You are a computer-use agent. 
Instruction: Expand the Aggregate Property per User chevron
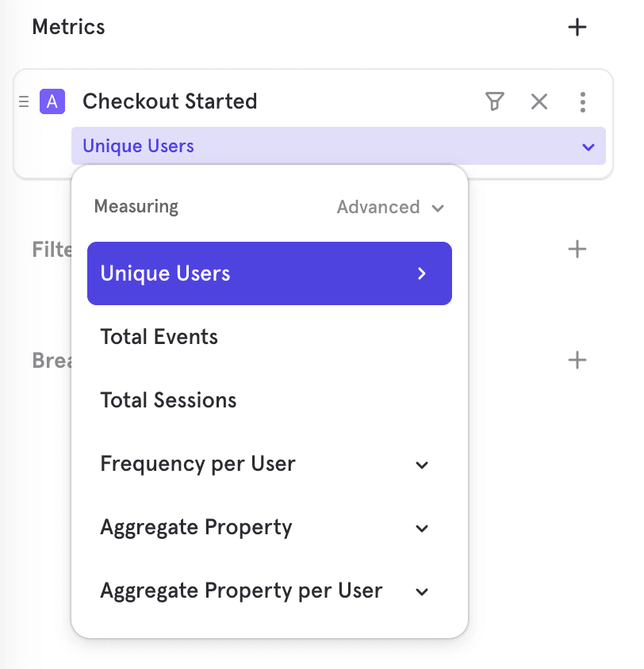(x=422, y=591)
